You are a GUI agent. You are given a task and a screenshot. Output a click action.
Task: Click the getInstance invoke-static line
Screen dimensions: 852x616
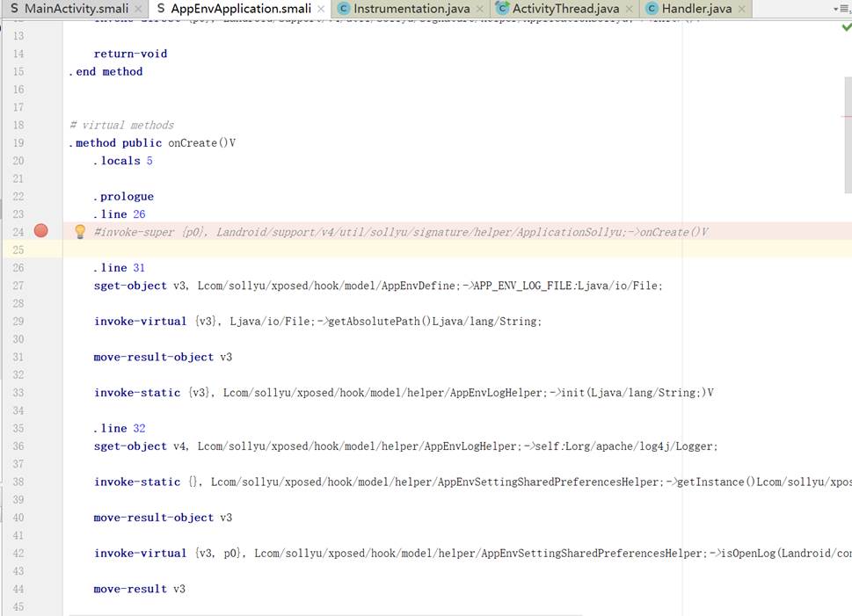coord(473,482)
